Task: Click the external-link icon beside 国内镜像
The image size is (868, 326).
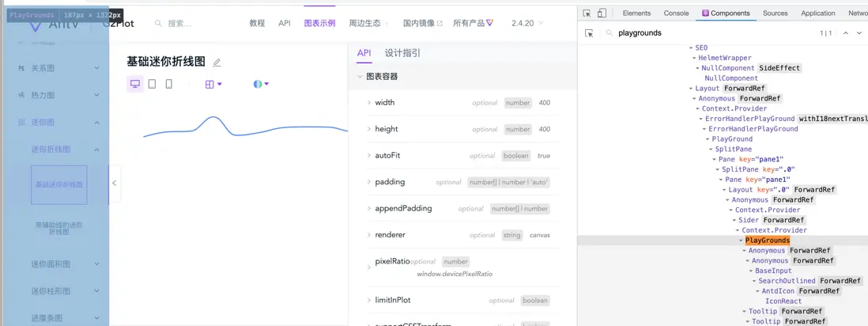Action: [440, 23]
